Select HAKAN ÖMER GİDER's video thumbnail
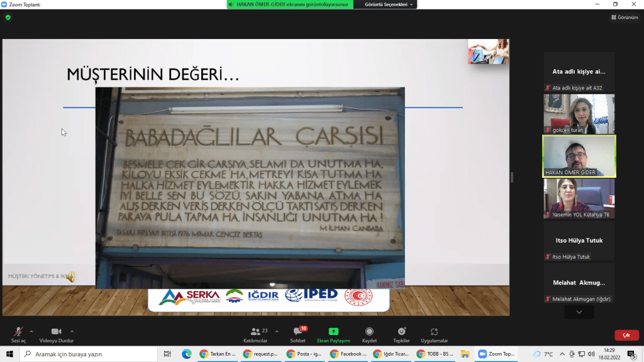The height and width of the screenshot is (362, 644). pos(579,156)
